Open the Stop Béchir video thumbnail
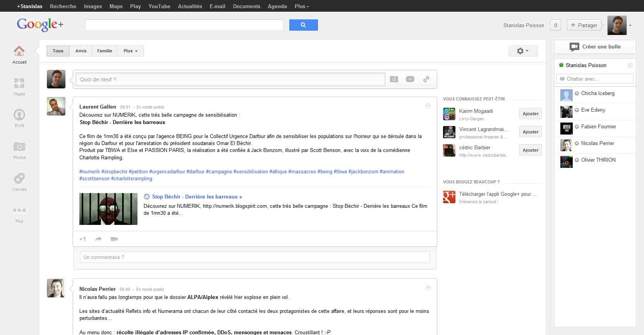644x335 pixels. (x=108, y=209)
